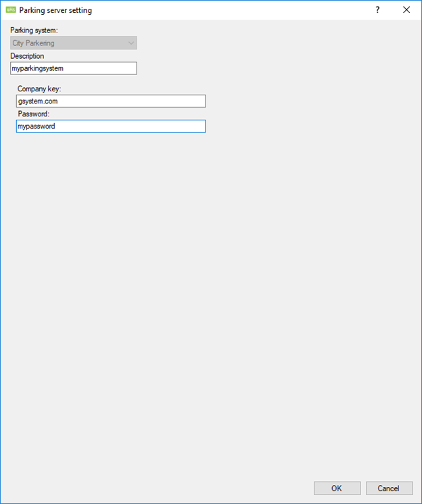This screenshot has height=504, width=422.
Task: Click the green app icon in title bar
Action: point(10,10)
